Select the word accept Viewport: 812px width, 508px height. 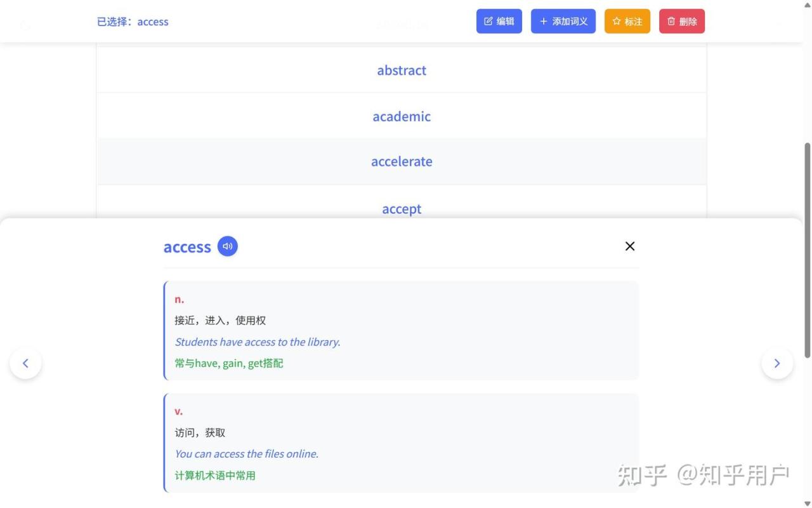(x=402, y=208)
